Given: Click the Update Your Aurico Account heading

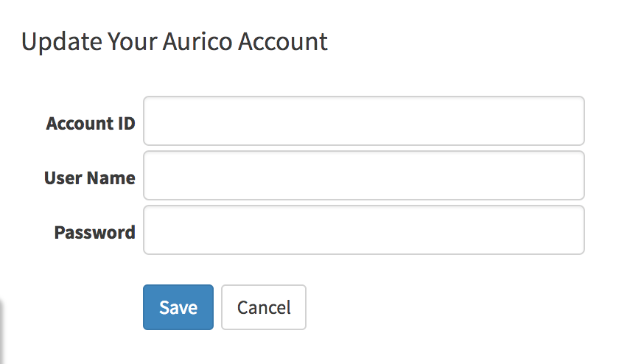Looking at the screenshot, I should point(174,41).
